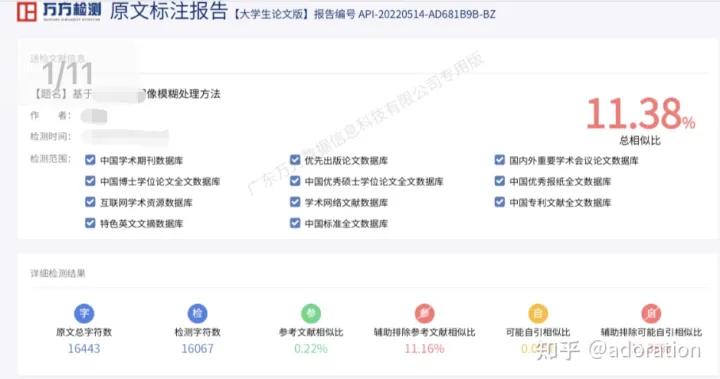Click the 总相似比 label
Screen dimensions: 720x379
coord(640,141)
